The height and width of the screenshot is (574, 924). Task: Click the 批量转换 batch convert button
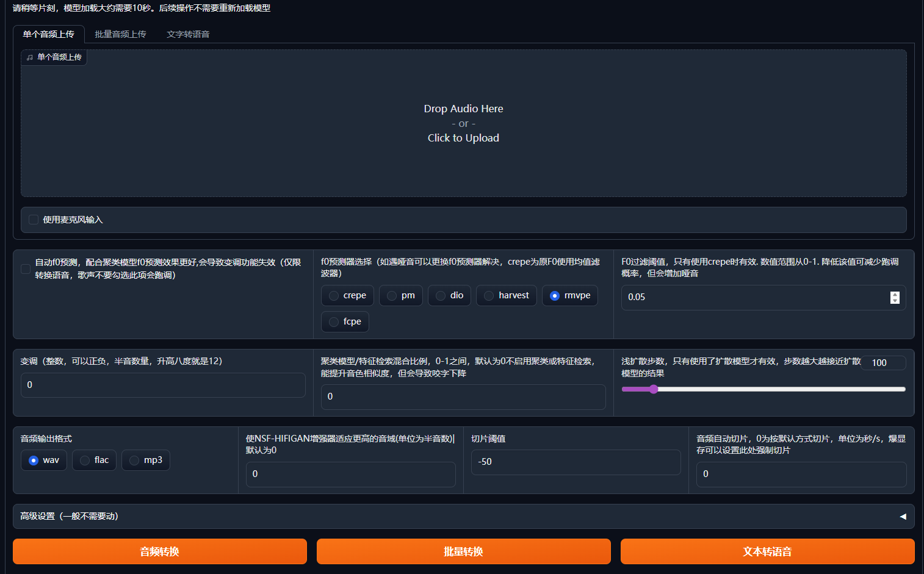pyautogui.click(x=463, y=551)
